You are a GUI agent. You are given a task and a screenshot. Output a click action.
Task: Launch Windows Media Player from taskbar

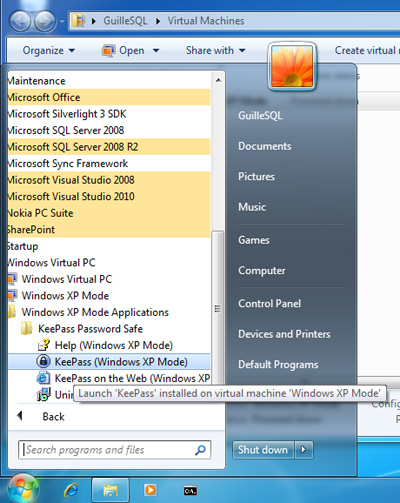pos(150,490)
